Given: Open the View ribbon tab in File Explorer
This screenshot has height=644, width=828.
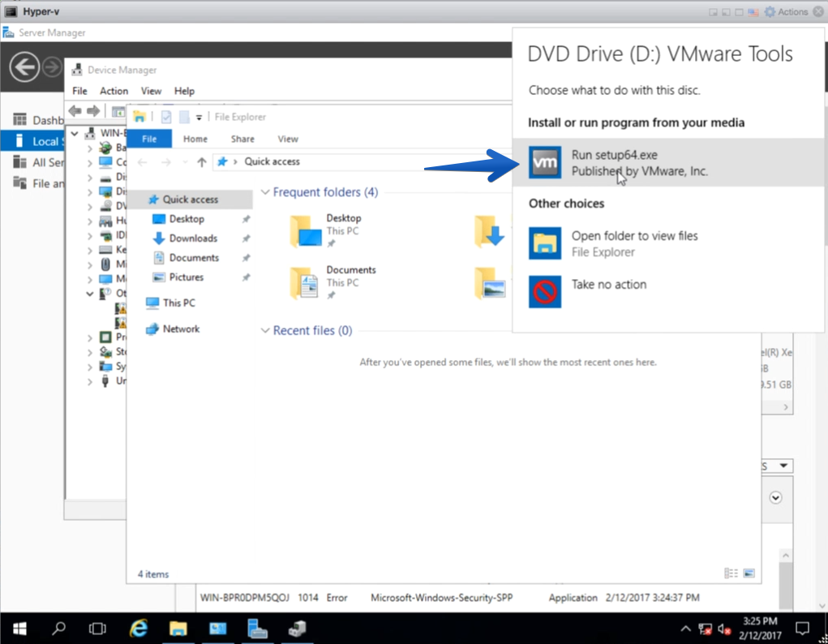Looking at the screenshot, I should click(288, 139).
